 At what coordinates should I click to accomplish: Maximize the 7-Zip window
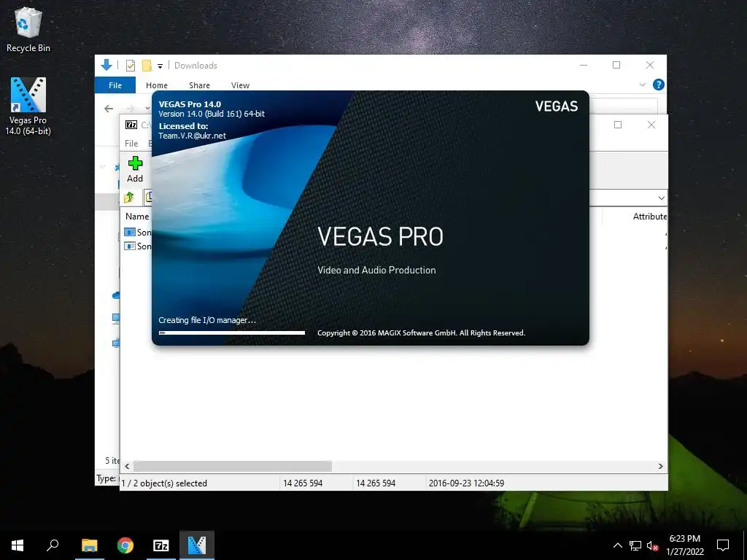coord(618,125)
